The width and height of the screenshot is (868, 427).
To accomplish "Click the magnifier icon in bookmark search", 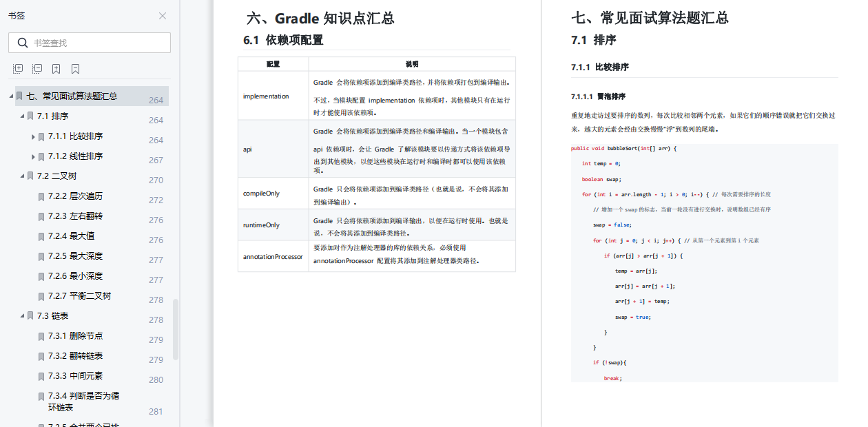I will pos(23,43).
